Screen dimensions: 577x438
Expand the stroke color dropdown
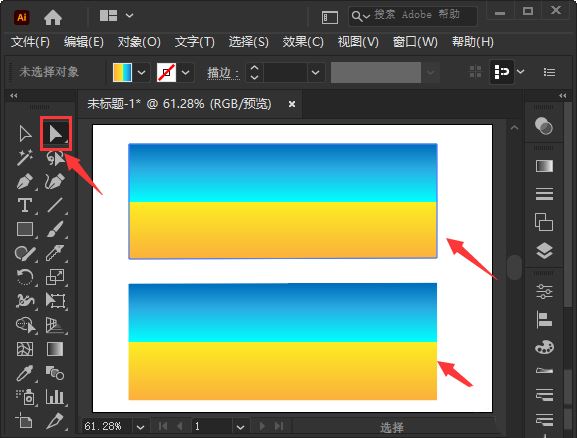185,72
